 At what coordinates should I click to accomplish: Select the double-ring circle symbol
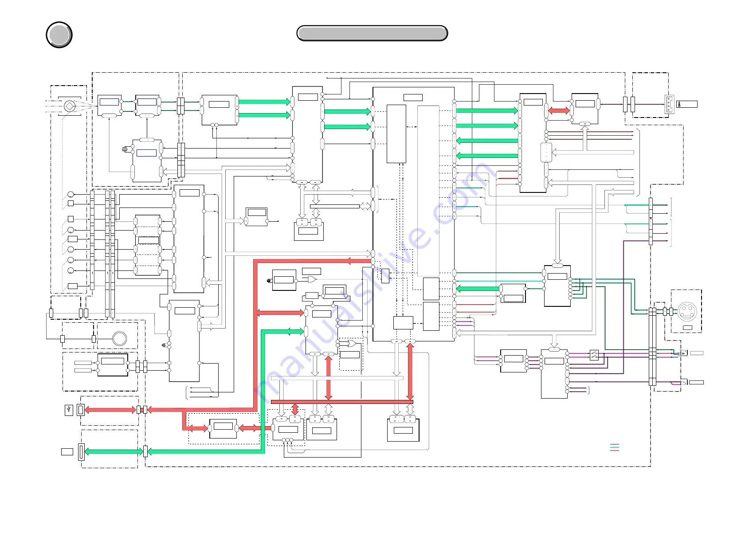119,338
